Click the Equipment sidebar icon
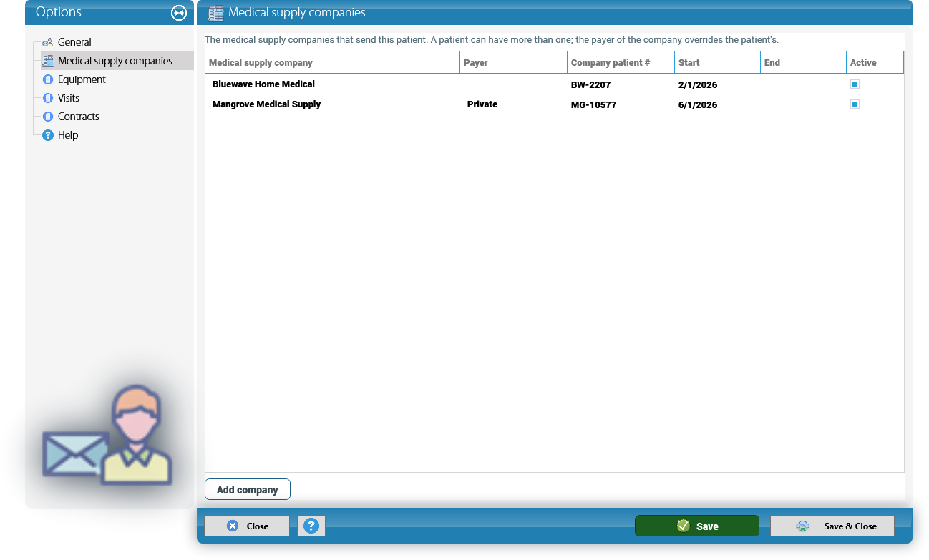This screenshot has width=929, height=560. 48,79
